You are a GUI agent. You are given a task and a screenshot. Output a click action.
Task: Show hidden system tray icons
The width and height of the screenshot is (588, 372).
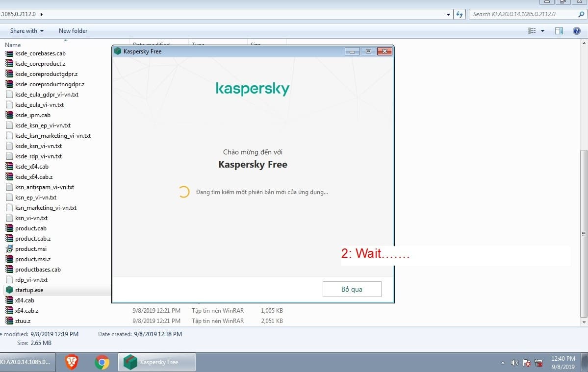point(503,363)
